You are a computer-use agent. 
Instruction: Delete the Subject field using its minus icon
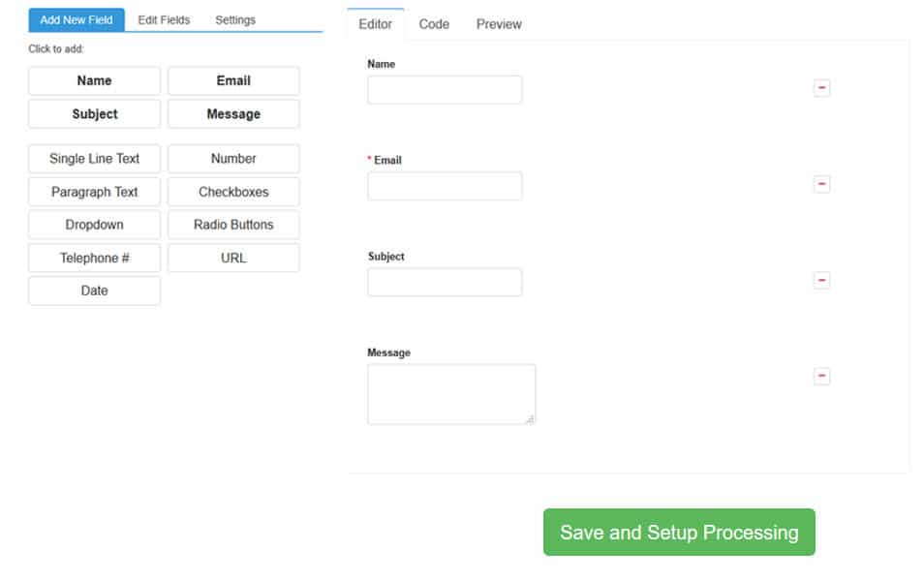coord(821,280)
